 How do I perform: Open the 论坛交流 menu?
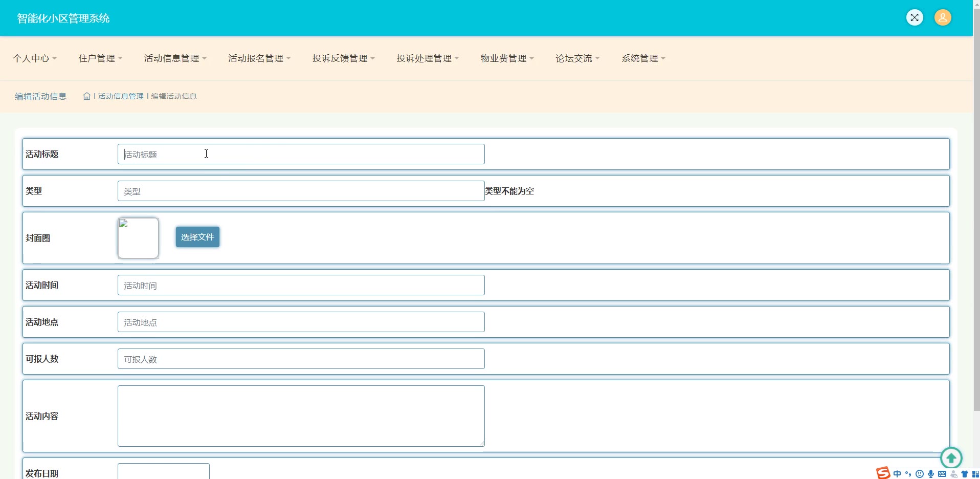(577, 58)
